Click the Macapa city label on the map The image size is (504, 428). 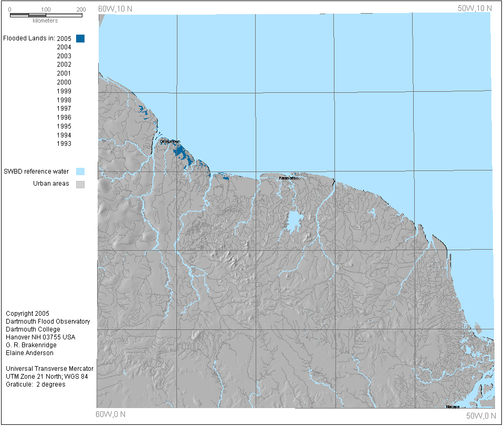click(452, 406)
